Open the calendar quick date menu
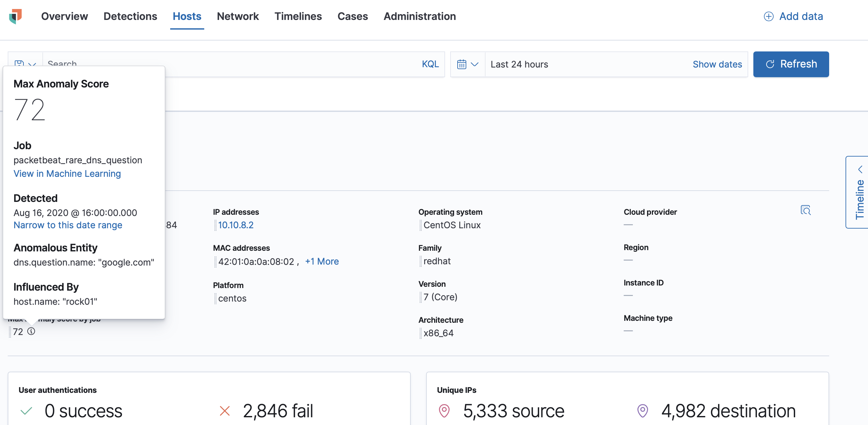The width and height of the screenshot is (868, 425). 467,64
